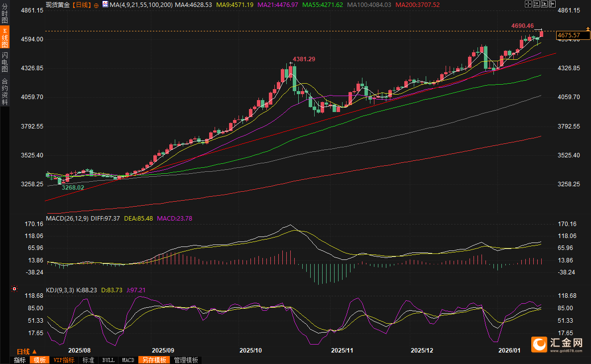Open the MA indicator chart icon

coord(105,4)
